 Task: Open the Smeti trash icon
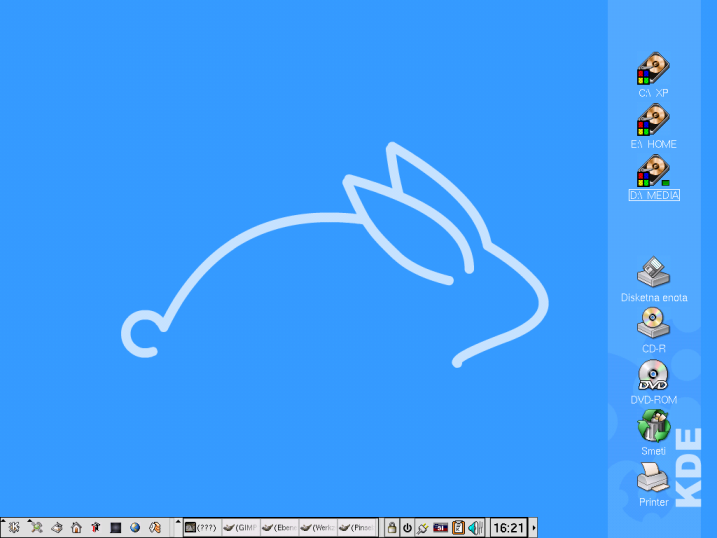(654, 426)
